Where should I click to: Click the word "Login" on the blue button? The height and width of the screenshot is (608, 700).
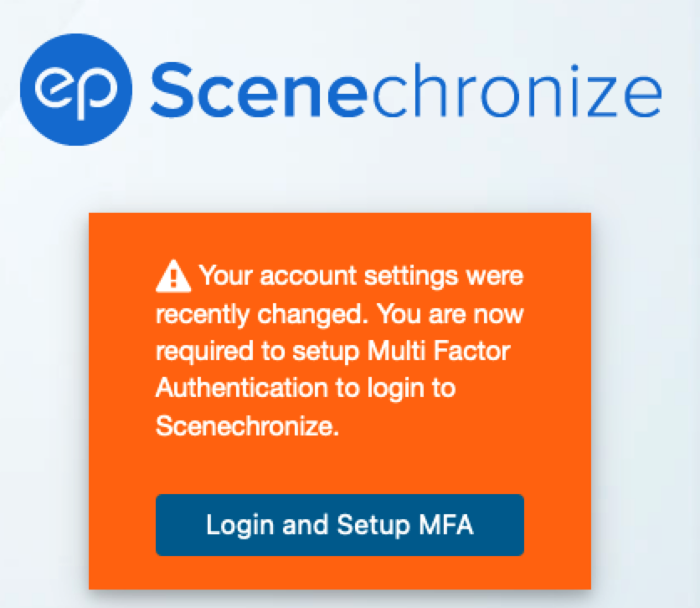pyautogui.click(x=235, y=525)
